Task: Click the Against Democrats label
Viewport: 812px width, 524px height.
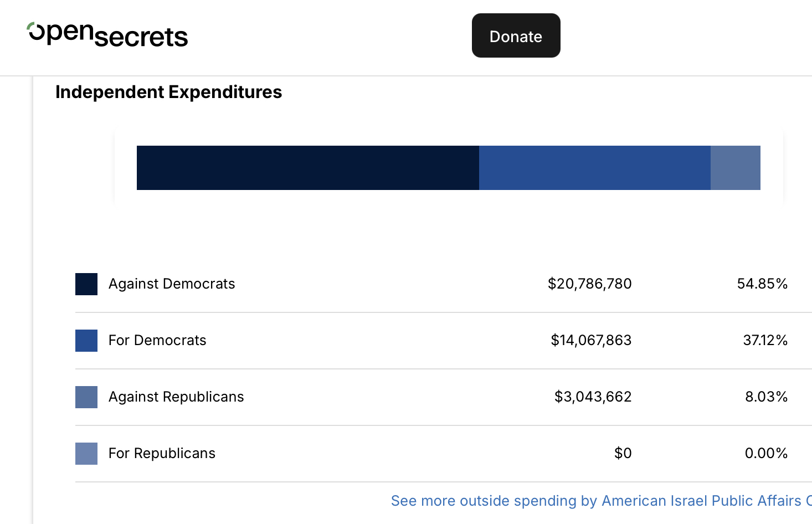Action: click(172, 284)
